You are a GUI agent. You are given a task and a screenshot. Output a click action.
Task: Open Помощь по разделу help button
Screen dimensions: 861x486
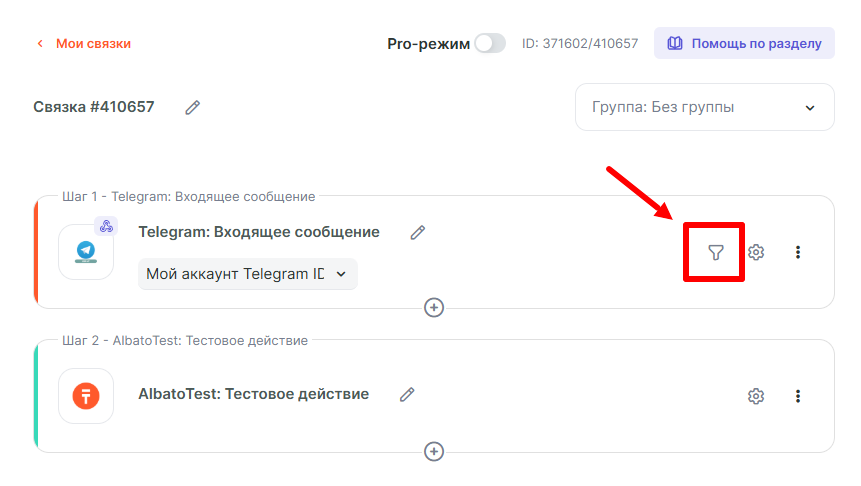coord(744,44)
